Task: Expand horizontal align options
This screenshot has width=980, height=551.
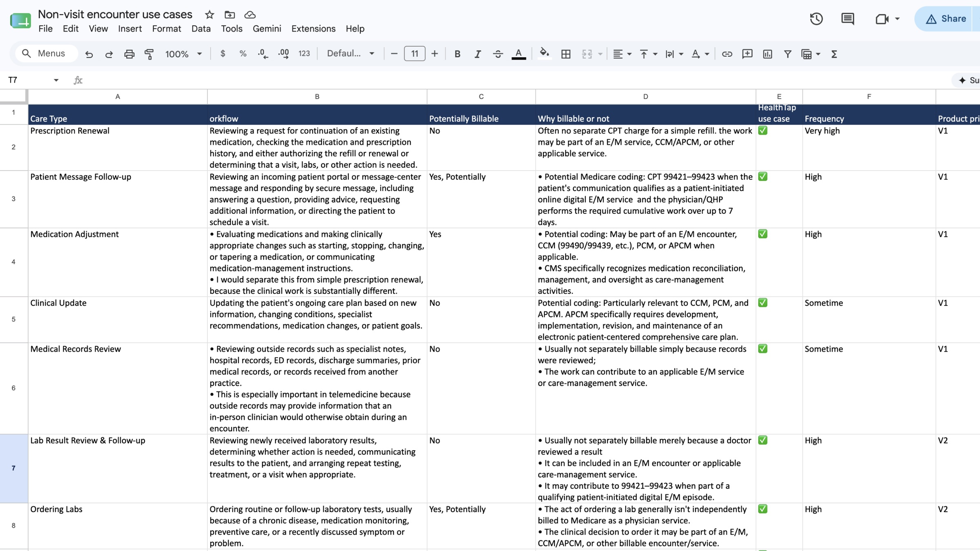Action: [629, 54]
